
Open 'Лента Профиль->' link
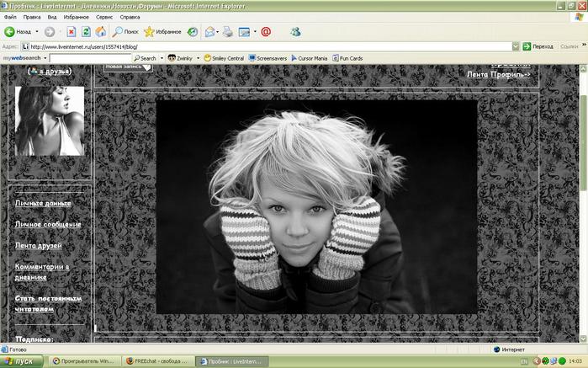[x=498, y=74]
